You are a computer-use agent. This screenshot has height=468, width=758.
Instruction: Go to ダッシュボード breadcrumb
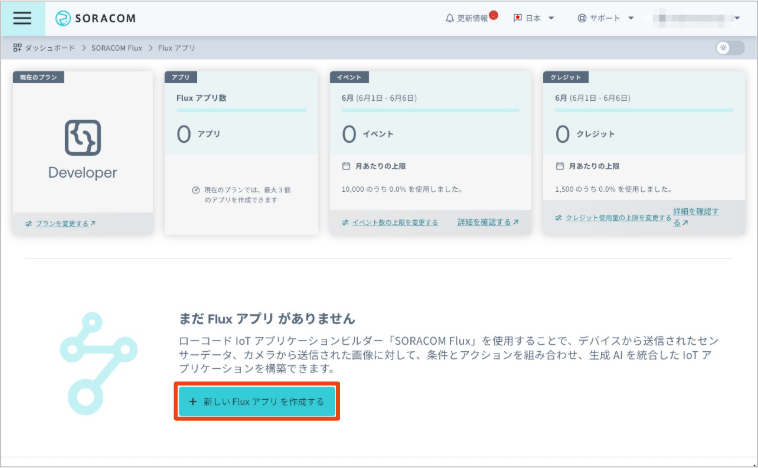pyautogui.click(x=50, y=48)
